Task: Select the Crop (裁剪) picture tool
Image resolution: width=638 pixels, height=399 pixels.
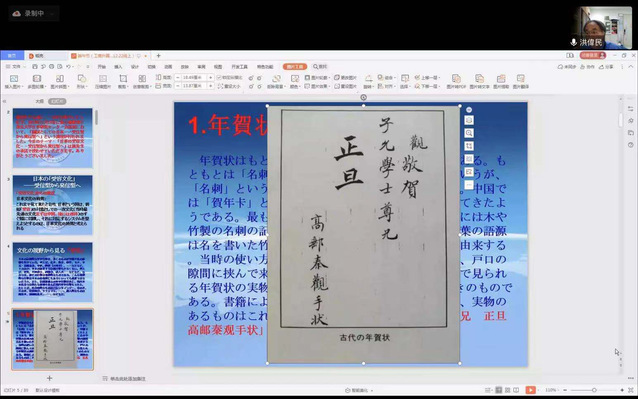Action: 122,81
